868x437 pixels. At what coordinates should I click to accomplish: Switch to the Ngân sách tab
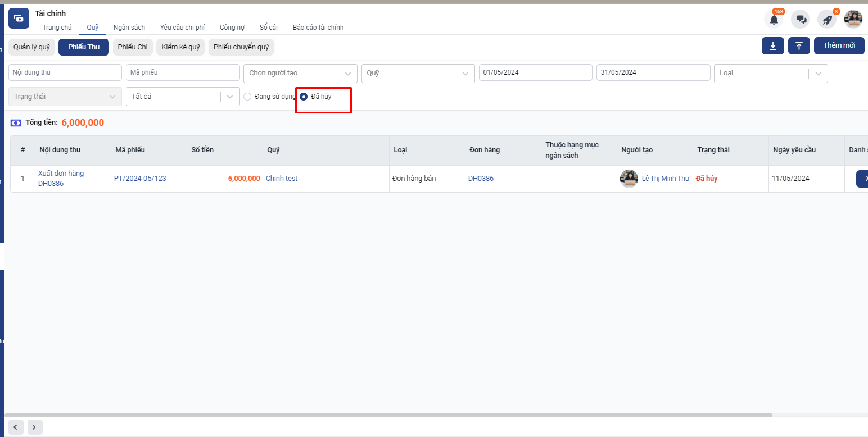(x=129, y=28)
